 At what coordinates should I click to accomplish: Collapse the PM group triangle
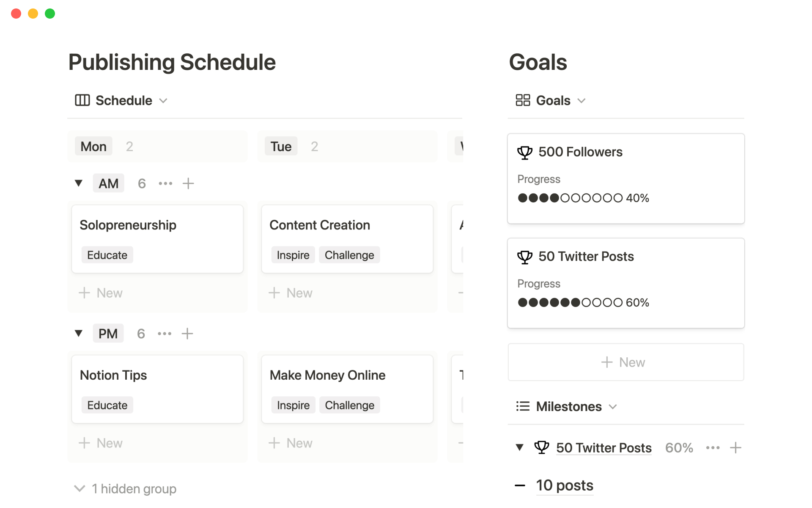[79, 334]
